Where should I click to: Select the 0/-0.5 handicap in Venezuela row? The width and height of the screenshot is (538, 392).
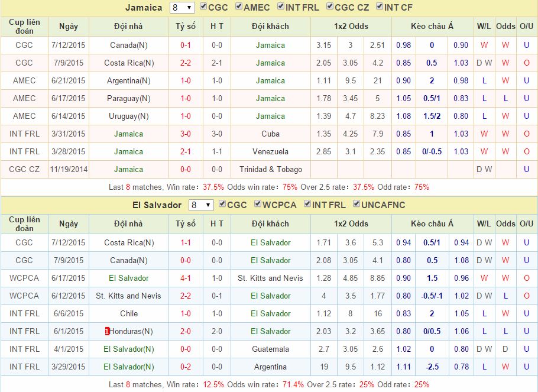point(432,152)
